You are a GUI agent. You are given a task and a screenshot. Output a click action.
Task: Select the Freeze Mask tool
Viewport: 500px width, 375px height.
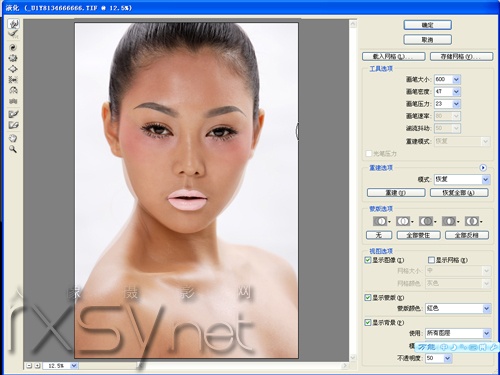(x=13, y=114)
